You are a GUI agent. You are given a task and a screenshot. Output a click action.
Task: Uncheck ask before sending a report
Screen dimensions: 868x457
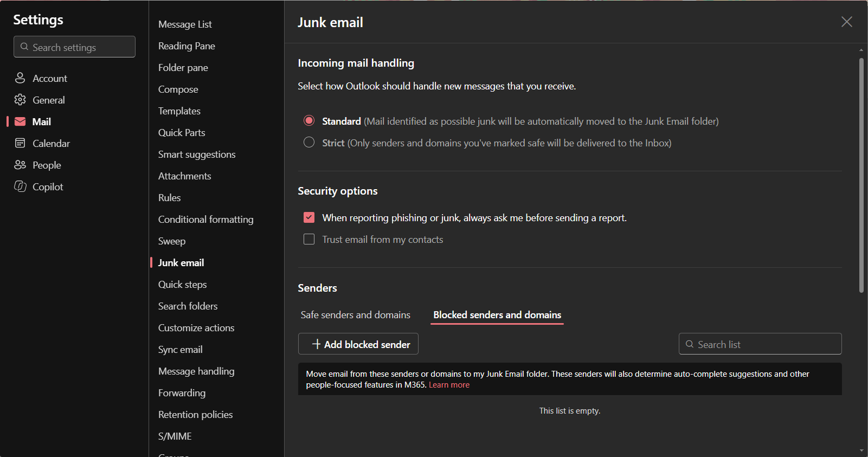pos(309,217)
